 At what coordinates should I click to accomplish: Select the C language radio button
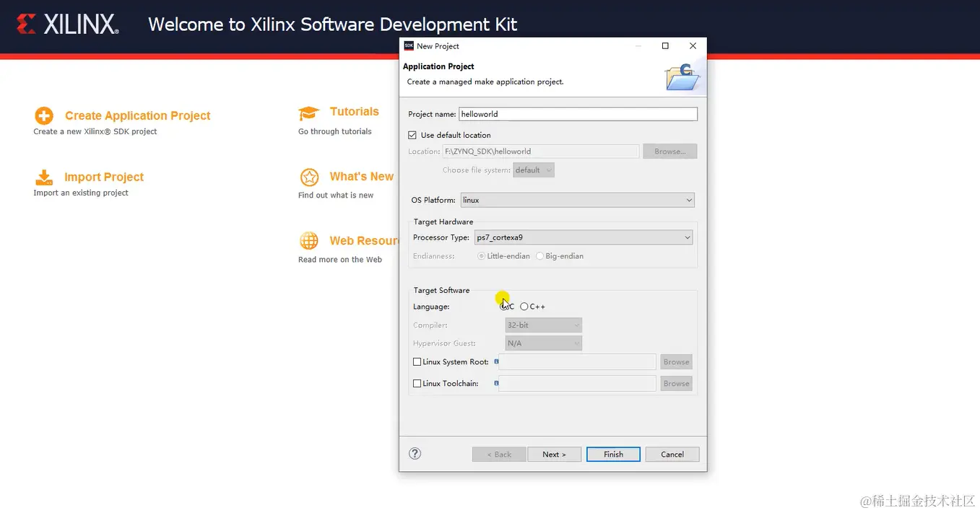point(504,307)
